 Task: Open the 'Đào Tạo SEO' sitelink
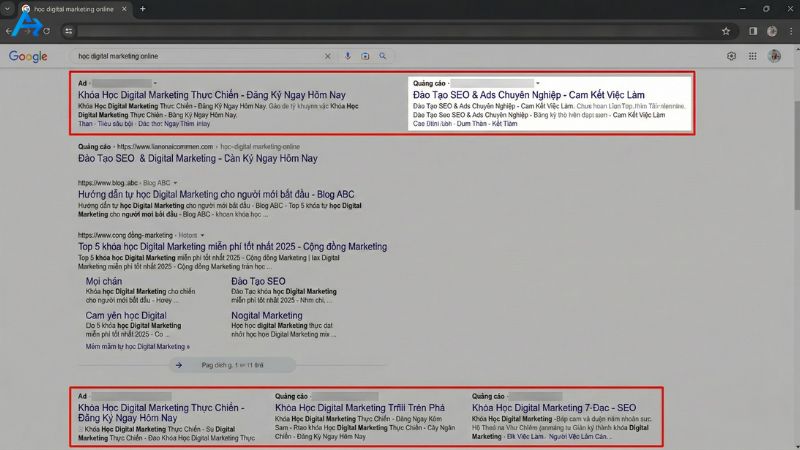point(258,281)
